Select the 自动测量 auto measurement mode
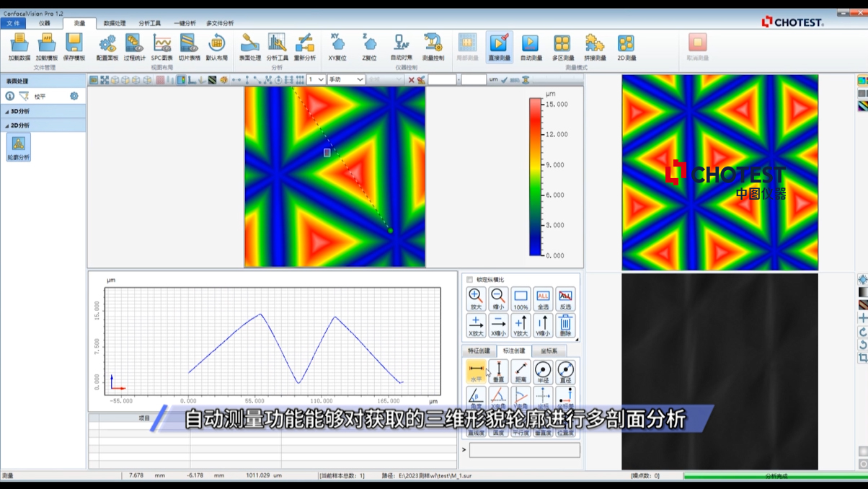The image size is (868, 489). point(531,47)
